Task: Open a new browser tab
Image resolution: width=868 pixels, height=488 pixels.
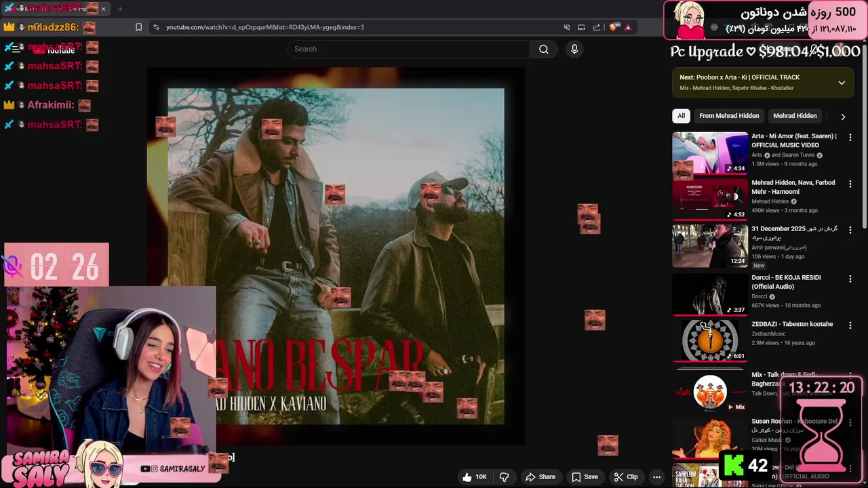Action: click(120, 9)
